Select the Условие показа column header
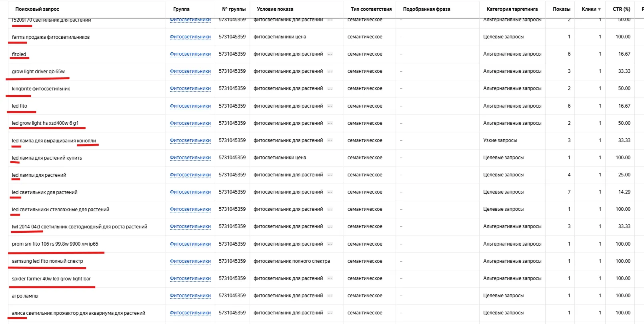The width and height of the screenshot is (644, 324). click(x=275, y=9)
